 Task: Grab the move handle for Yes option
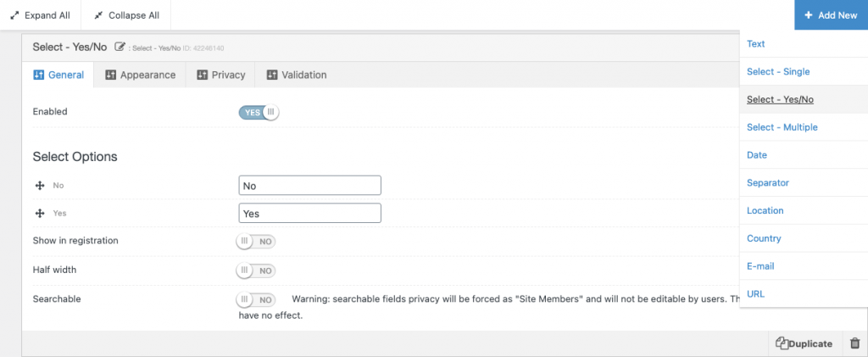(40, 213)
